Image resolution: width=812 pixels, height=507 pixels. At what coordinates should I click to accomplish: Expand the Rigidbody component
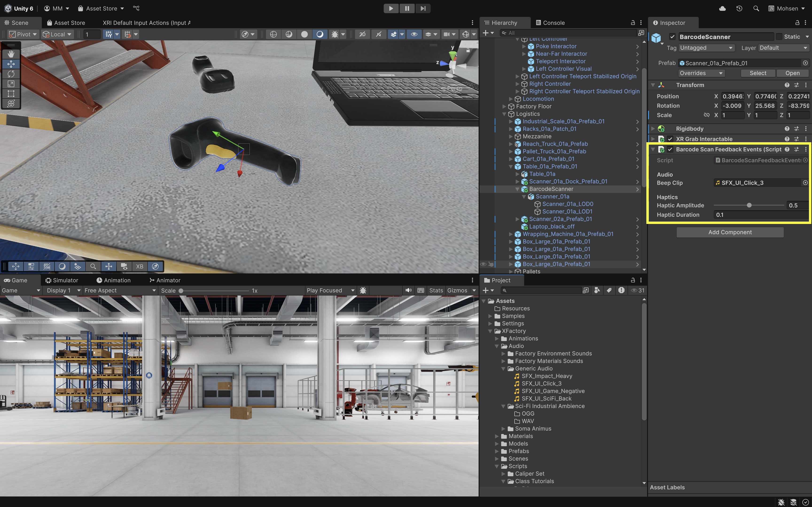click(653, 129)
